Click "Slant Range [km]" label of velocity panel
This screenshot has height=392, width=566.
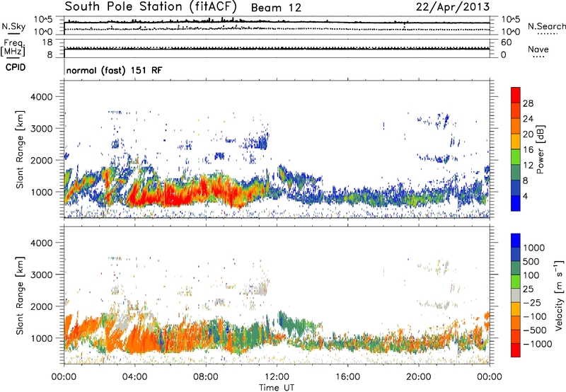[x=20, y=296]
